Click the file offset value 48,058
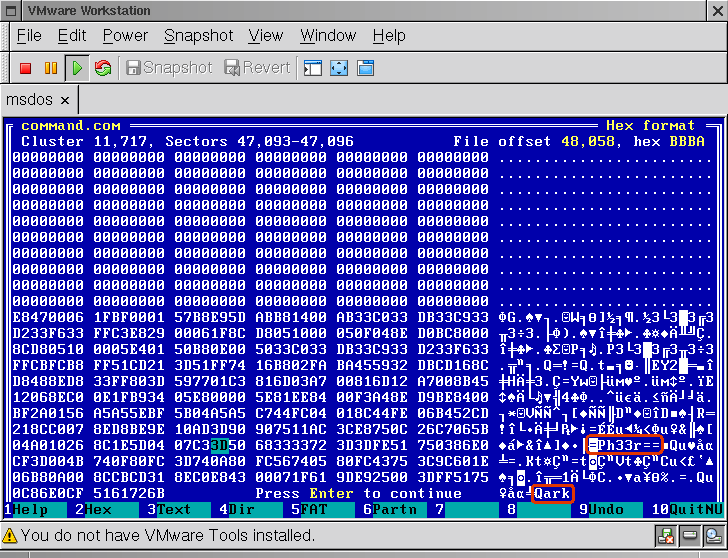This screenshot has width=728, height=558. [x=588, y=141]
